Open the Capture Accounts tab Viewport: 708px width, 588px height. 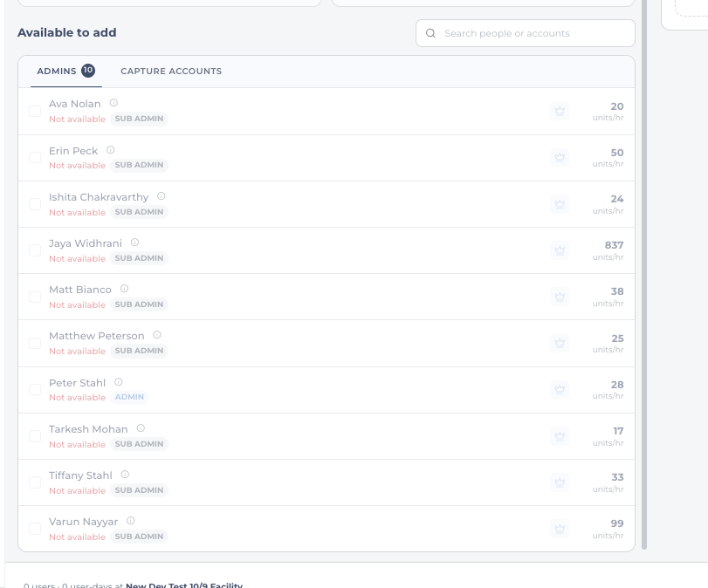click(x=171, y=72)
